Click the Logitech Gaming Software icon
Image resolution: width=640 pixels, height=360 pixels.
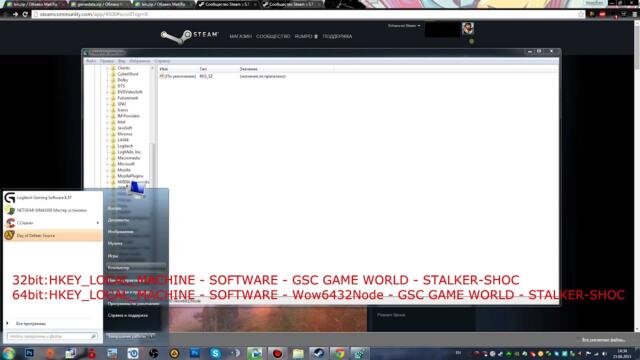[x=10, y=198]
